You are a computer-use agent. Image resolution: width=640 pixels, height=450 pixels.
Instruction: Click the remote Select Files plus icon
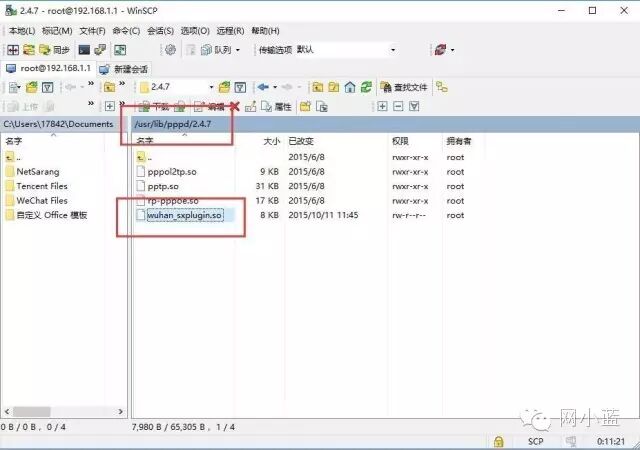tap(382, 107)
